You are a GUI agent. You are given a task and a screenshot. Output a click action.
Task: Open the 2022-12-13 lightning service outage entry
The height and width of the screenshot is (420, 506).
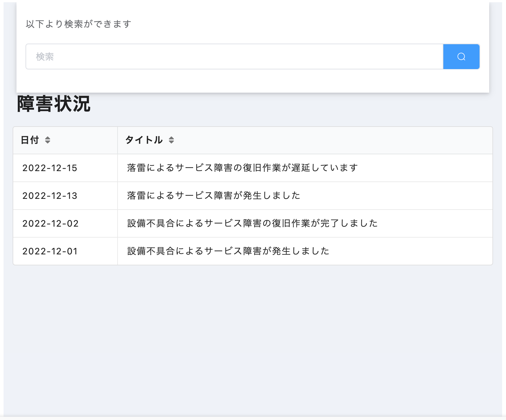(x=213, y=195)
